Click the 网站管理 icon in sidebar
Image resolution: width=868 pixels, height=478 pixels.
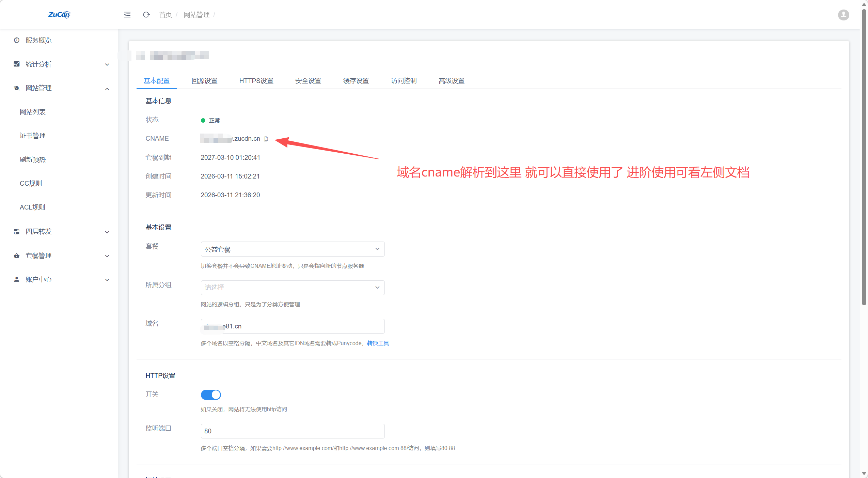pyautogui.click(x=16, y=88)
